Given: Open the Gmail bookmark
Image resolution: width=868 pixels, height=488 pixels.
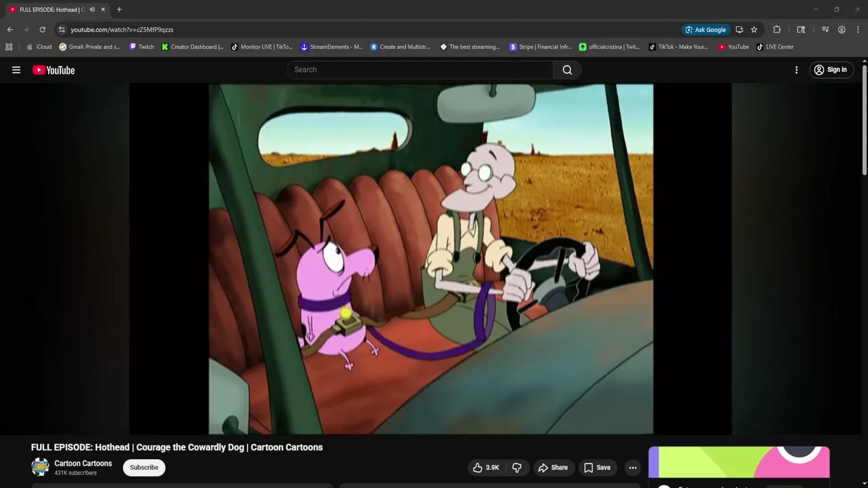Looking at the screenshot, I should tap(90, 47).
